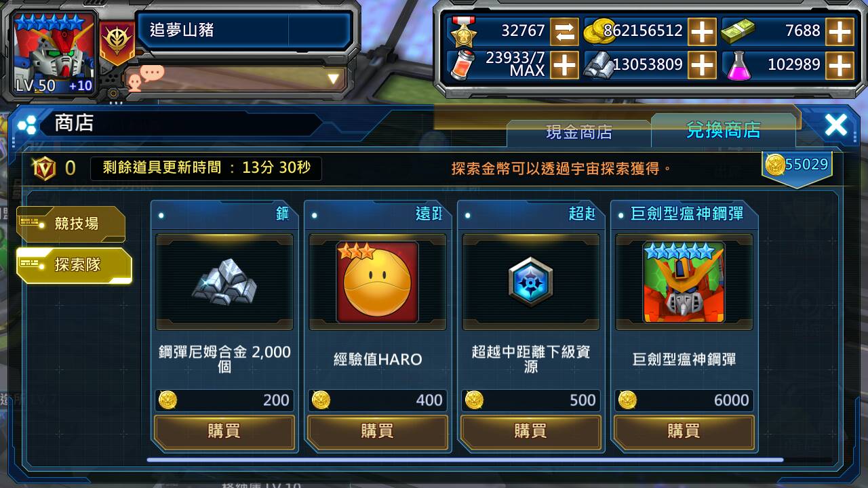The height and width of the screenshot is (488, 868).
Task: Expand the chat dropdown arrow
Action: (x=333, y=79)
